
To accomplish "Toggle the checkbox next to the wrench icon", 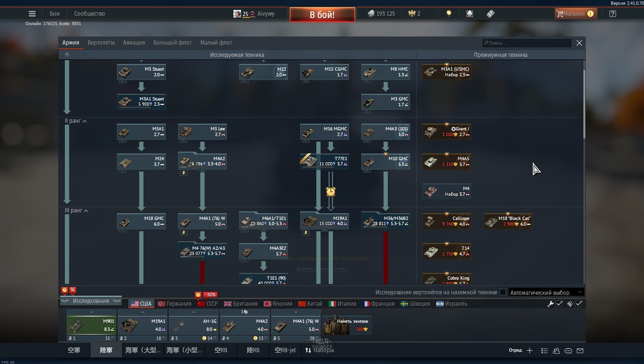I will 559,304.
